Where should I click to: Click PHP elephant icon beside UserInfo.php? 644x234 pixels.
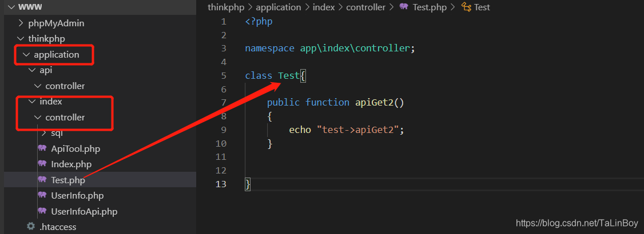tap(42, 195)
